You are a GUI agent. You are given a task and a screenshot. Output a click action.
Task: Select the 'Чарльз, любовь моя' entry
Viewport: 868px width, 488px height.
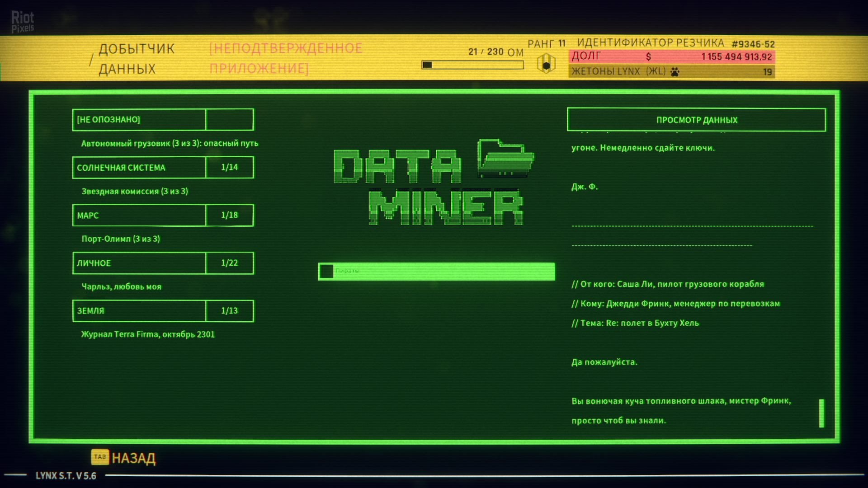tap(122, 286)
